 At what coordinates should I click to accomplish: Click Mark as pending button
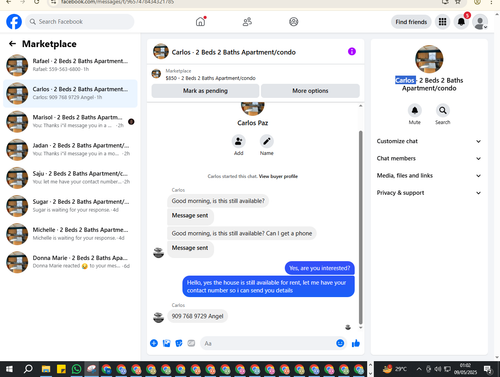pos(205,91)
